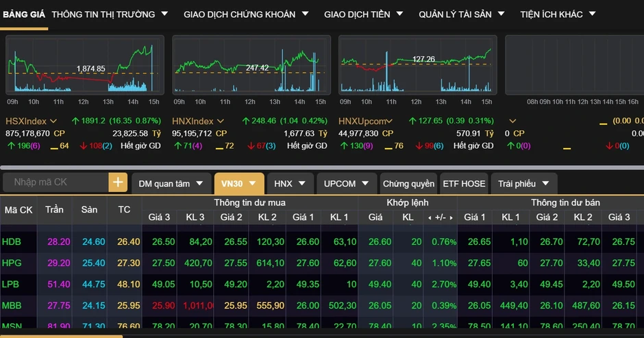Click the Sàn column header

pos(89,210)
